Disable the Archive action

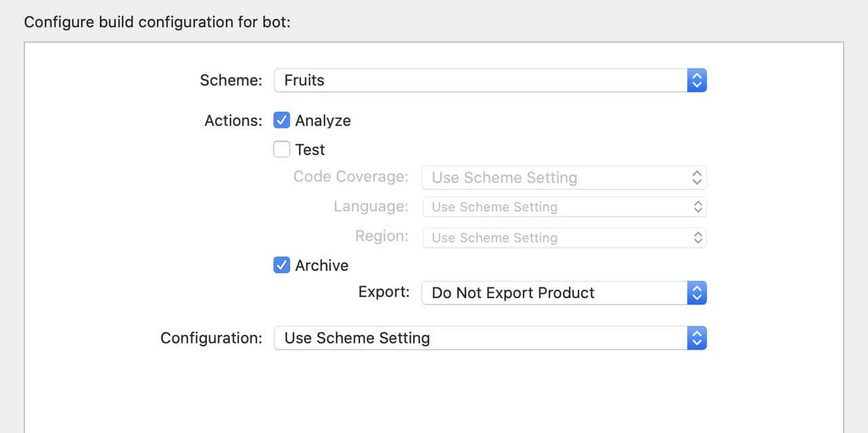(281, 265)
